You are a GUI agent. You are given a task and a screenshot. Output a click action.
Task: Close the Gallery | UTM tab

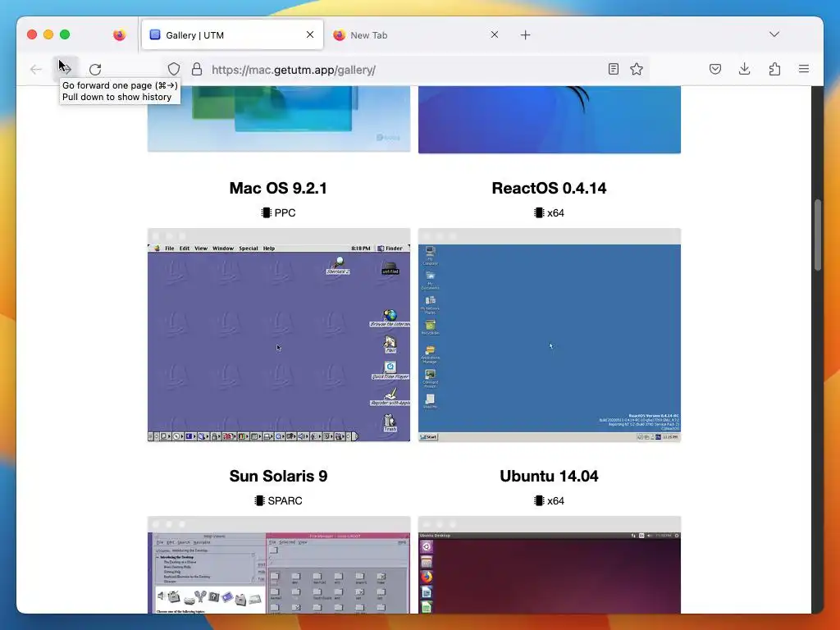310,34
